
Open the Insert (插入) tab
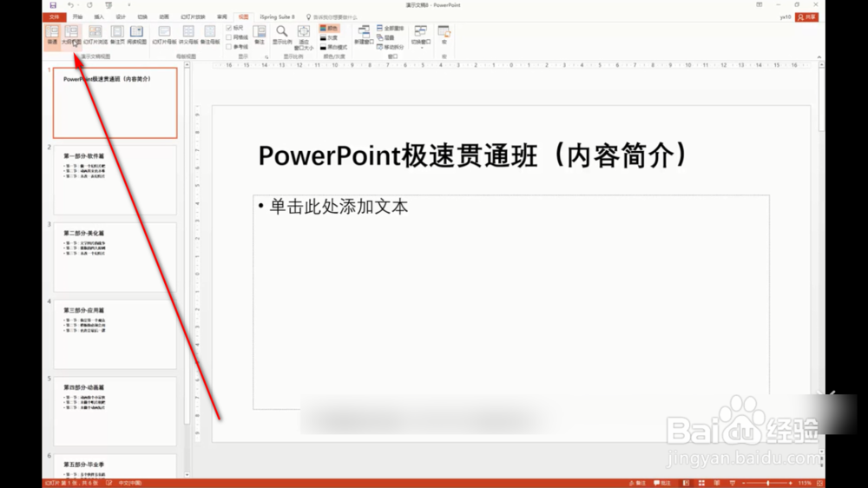pos(99,17)
